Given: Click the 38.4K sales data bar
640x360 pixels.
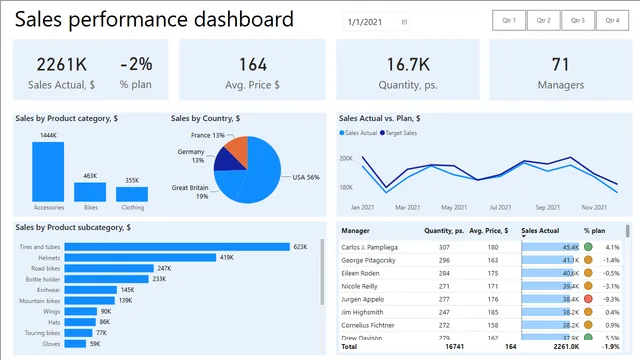Looking at the screenshot, I should click(x=546, y=299).
